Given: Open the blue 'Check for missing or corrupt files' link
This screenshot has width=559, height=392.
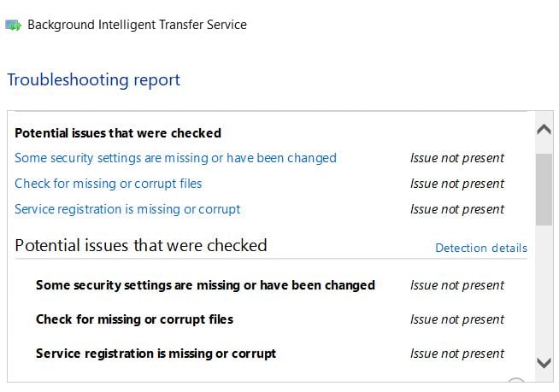Looking at the screenshot, I should pos(108,184).
